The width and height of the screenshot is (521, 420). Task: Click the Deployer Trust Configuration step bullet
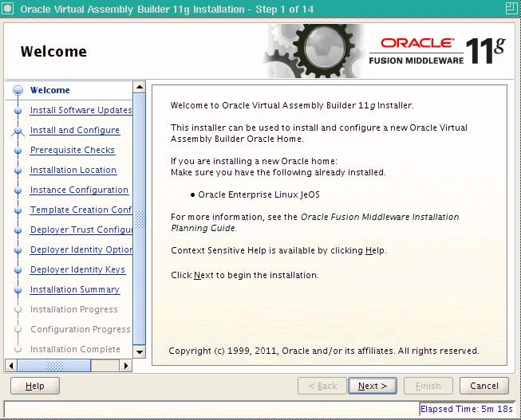[18, 230]
